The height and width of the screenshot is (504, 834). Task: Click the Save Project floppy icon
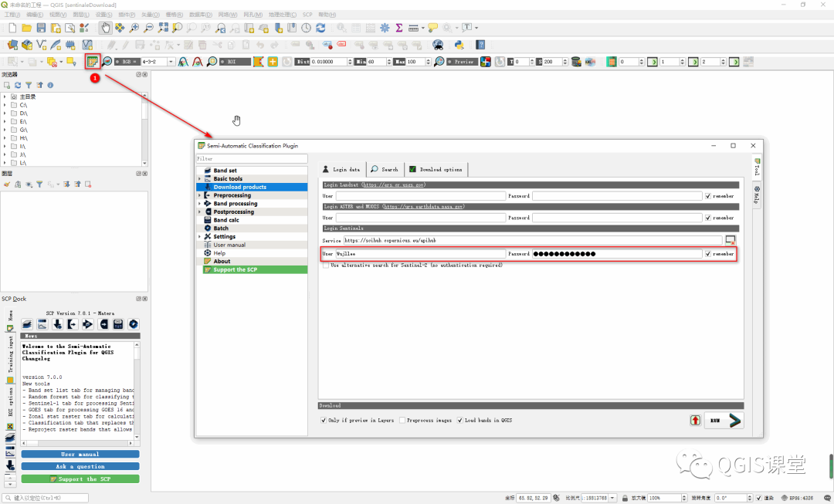click(x=41, y=28)
